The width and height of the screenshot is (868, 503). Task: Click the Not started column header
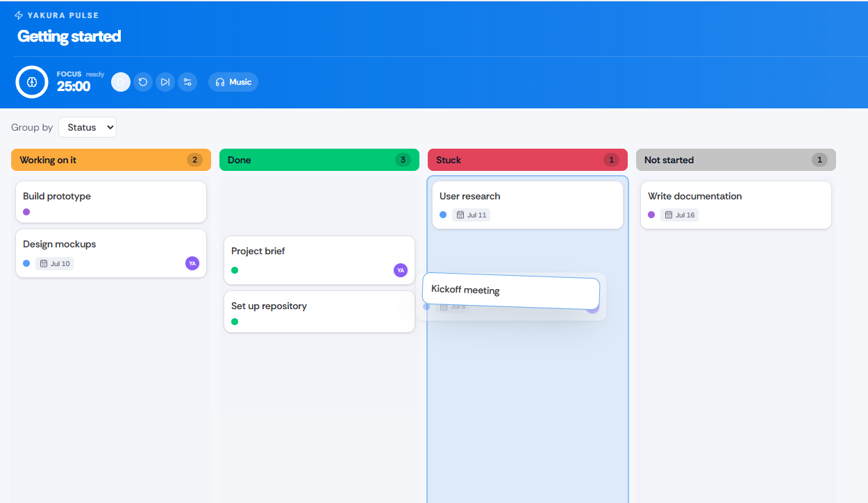click(736, 160)
